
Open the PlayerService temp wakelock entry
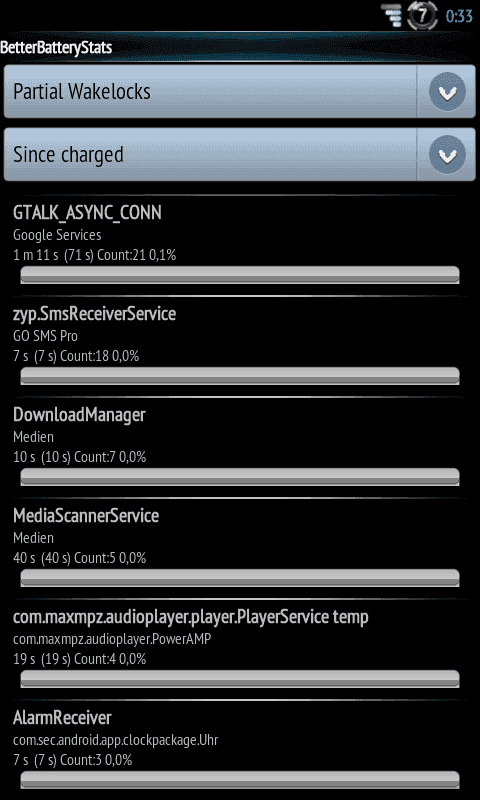(x=240, y=649)
